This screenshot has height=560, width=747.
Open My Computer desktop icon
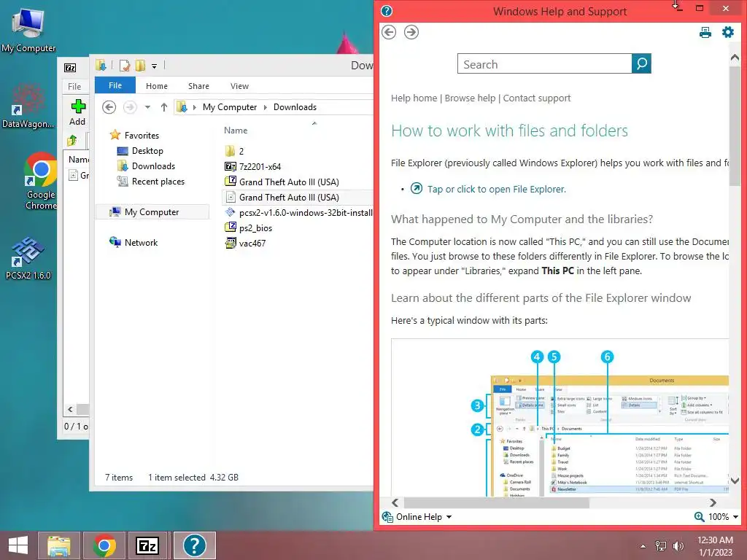tap(28, 29)
